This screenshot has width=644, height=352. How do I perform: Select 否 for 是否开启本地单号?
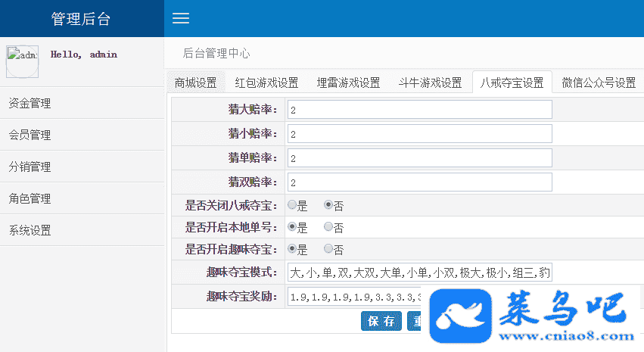(328, 227)
